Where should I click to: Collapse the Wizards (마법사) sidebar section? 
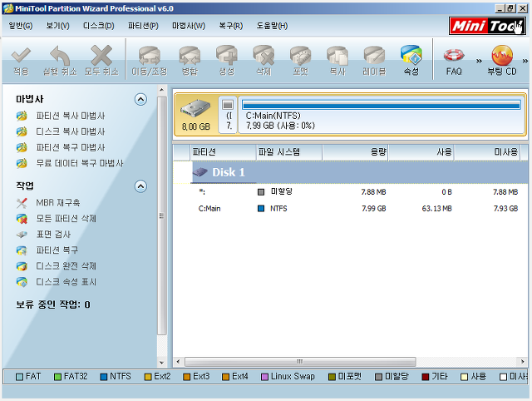click(x=140, y=100)
